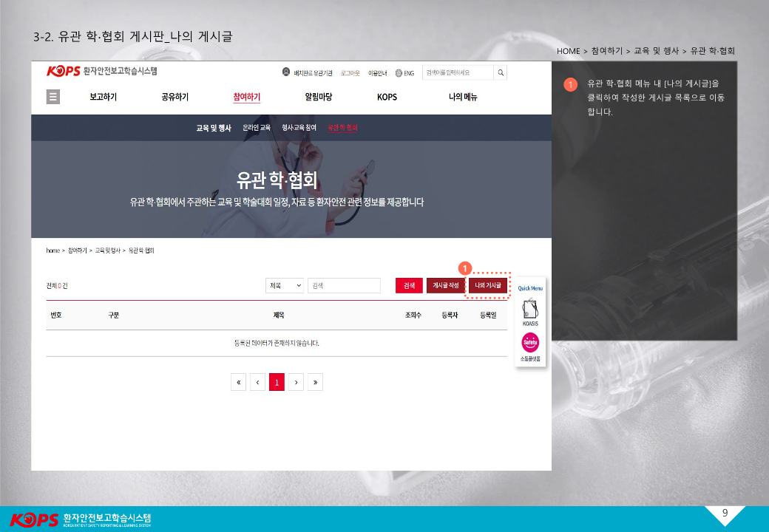Viewport: 769px width, 532px height.
Task: Go to the last page arrow
Action: tap(315, 382)
